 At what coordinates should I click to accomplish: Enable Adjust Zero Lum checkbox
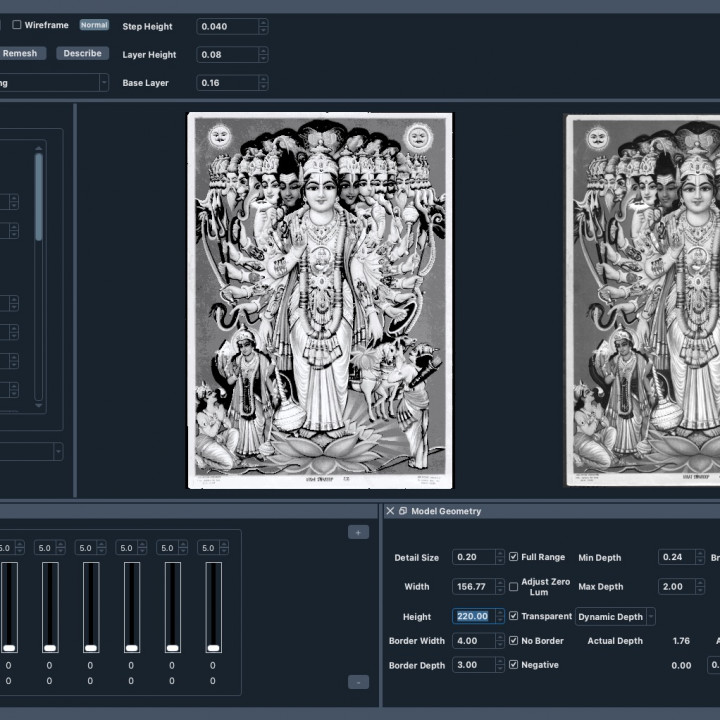(x=514, y=586)
